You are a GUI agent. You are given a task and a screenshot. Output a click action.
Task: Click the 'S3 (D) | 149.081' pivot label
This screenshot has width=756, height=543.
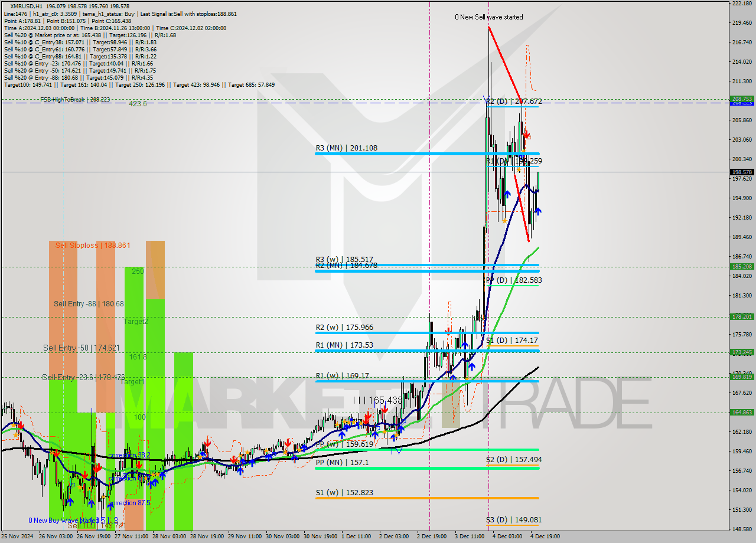(514, 520)
